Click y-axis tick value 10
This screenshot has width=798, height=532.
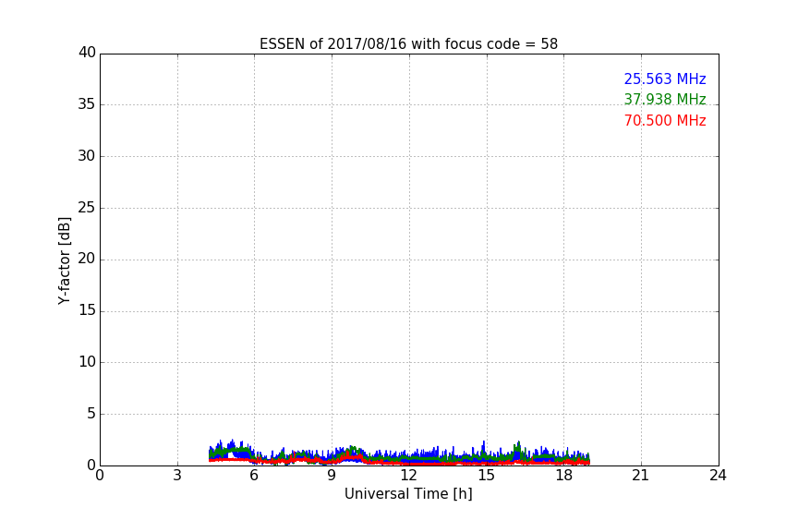[87, 362]
